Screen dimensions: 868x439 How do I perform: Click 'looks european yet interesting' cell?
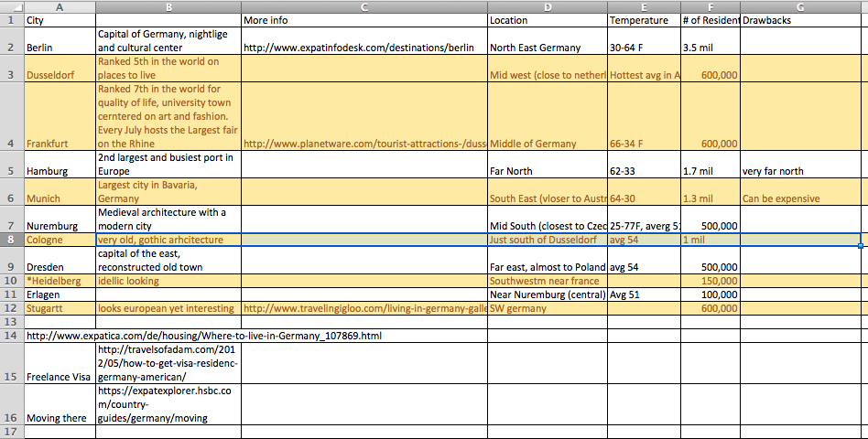click(x=168, y=308)
